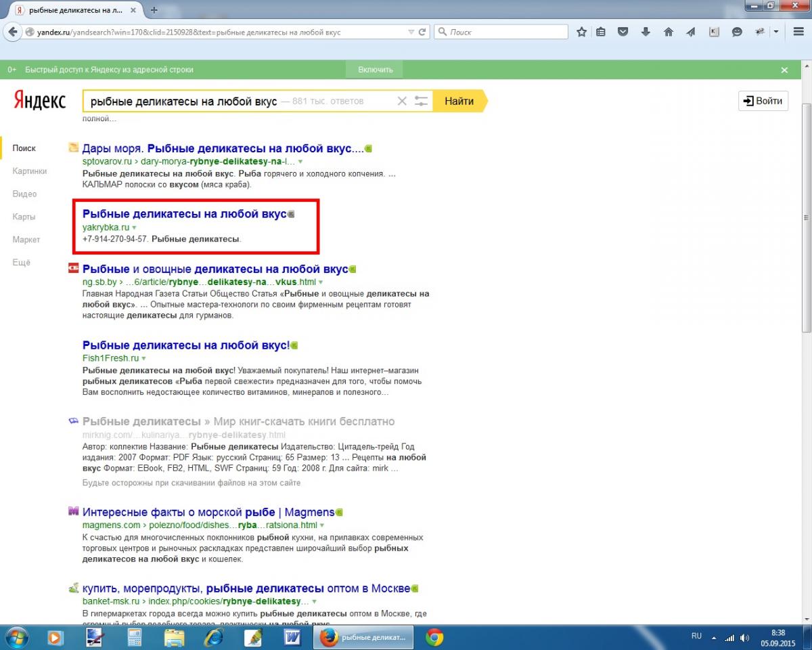
Task: Open Windows Explorer folder in taskbar
Action: coord(174,637)
